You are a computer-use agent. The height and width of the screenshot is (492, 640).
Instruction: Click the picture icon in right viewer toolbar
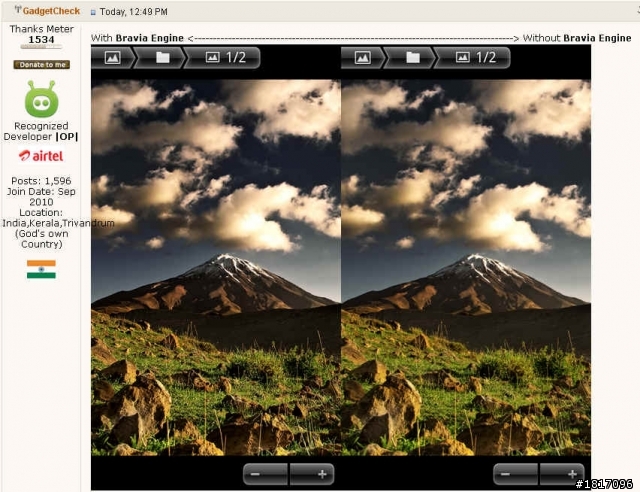pyautogui.click(x=362, y=58)
